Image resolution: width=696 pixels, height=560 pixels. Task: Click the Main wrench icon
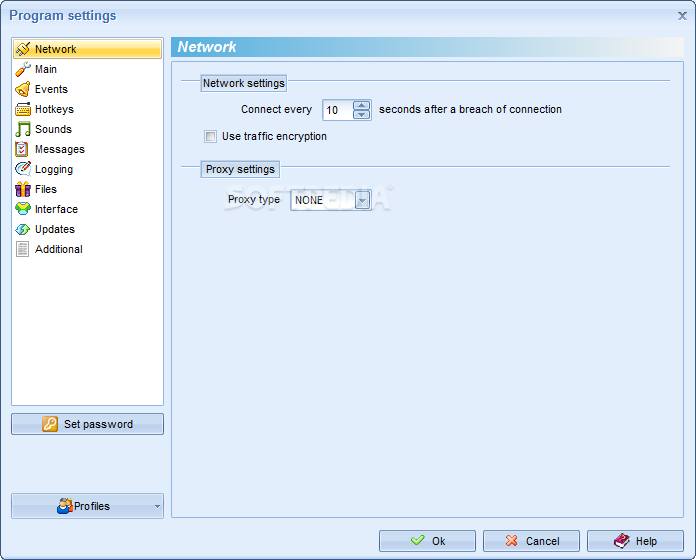click(23, 69)
